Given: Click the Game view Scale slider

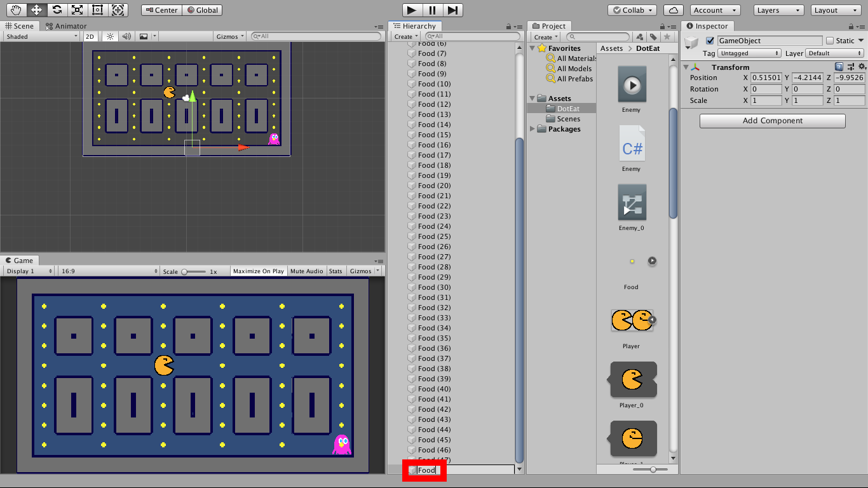Looking at the screenshot, I should click(x=194, y=271).
